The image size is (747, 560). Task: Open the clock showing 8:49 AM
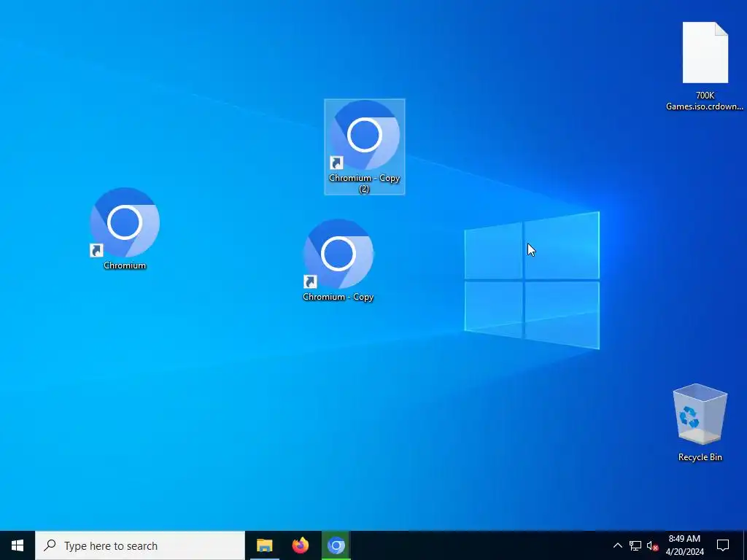coord(684,545)
